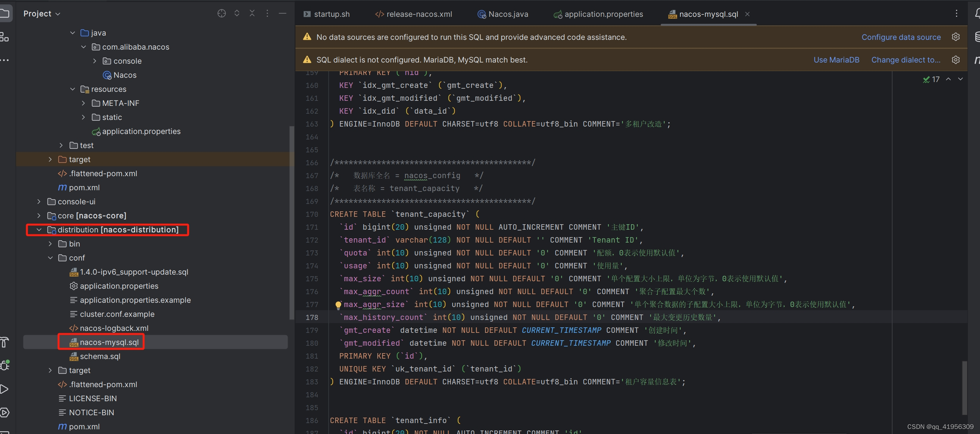980x434 pixels.
Task: Open the Run tool window icon
Action: 4,389
